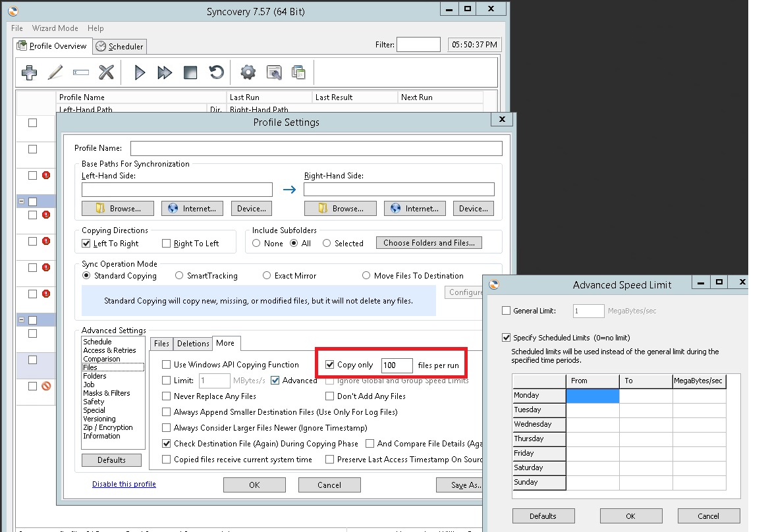Click the Choose Folders and Files button
The image size is (770, 532).
pos(429,243)
